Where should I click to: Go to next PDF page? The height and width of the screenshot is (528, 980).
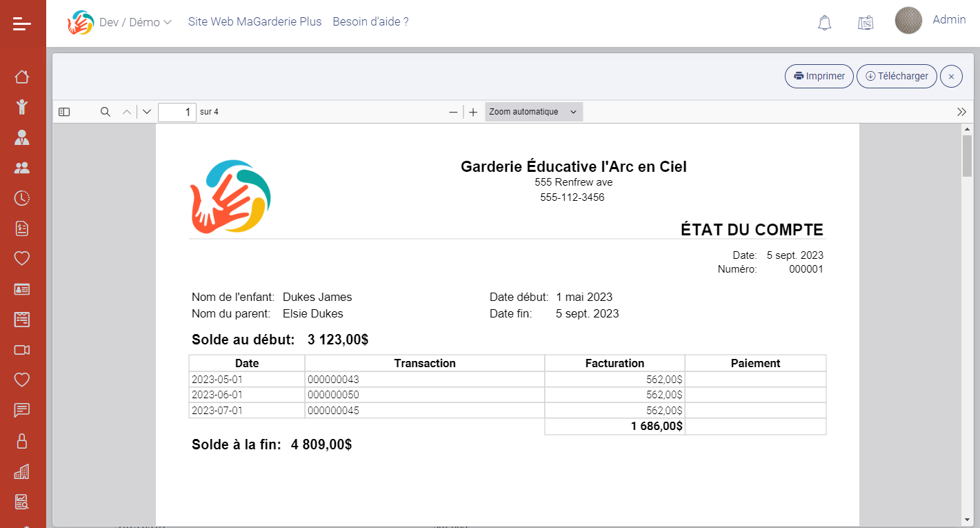147,112
